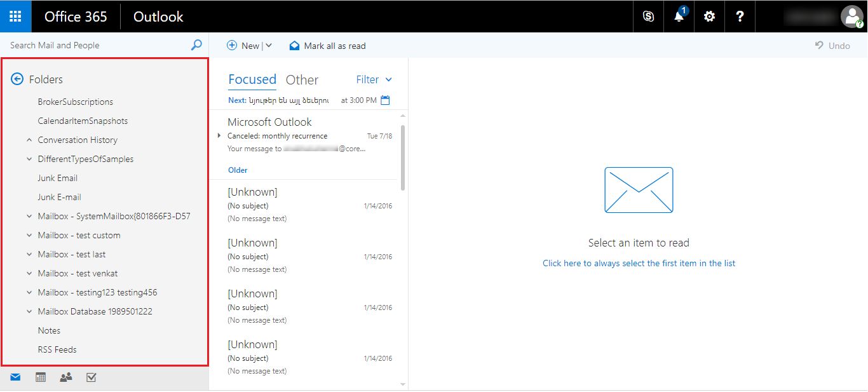Viewport: 868px width, 392px height.
Task: Click the Mark all as read envelope icon
Action: click(294, 46)
